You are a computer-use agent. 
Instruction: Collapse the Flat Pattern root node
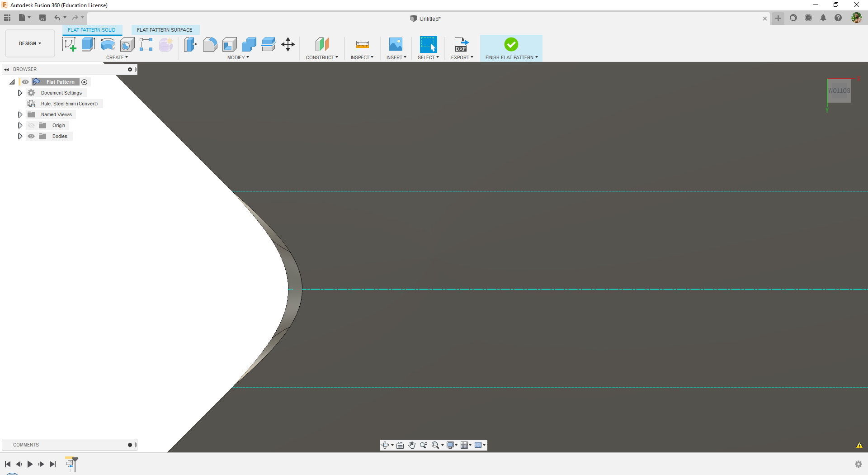[x=12, y=82]
